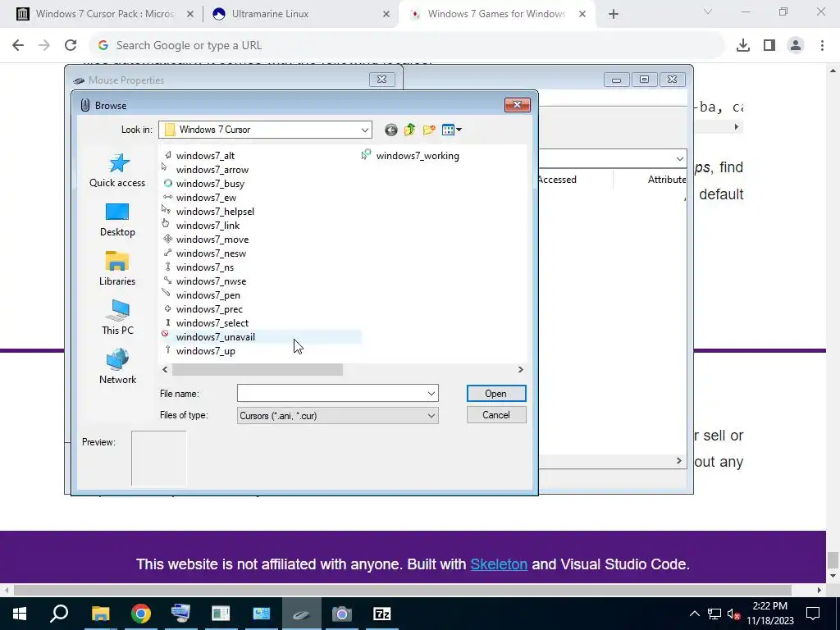Image resolution: width=840 pixels, height=630 pixels.
Task: Switch to Windows 7 Cursor Pack tab
Action: pyautogui.click(x=105, y=14)
